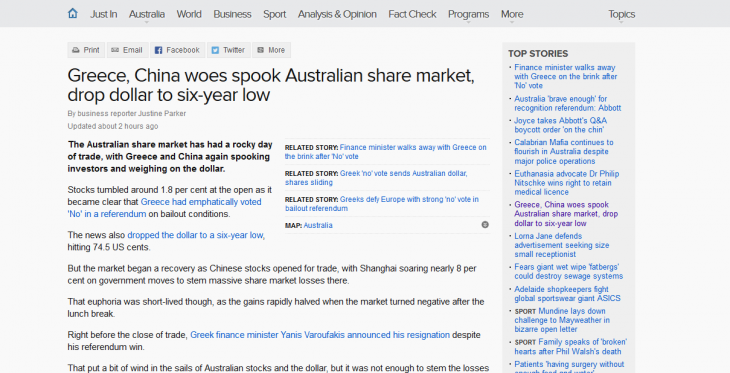The image size is (730, 373).
Task: Expand the Australia map section icon
Action: pos(485,225)
